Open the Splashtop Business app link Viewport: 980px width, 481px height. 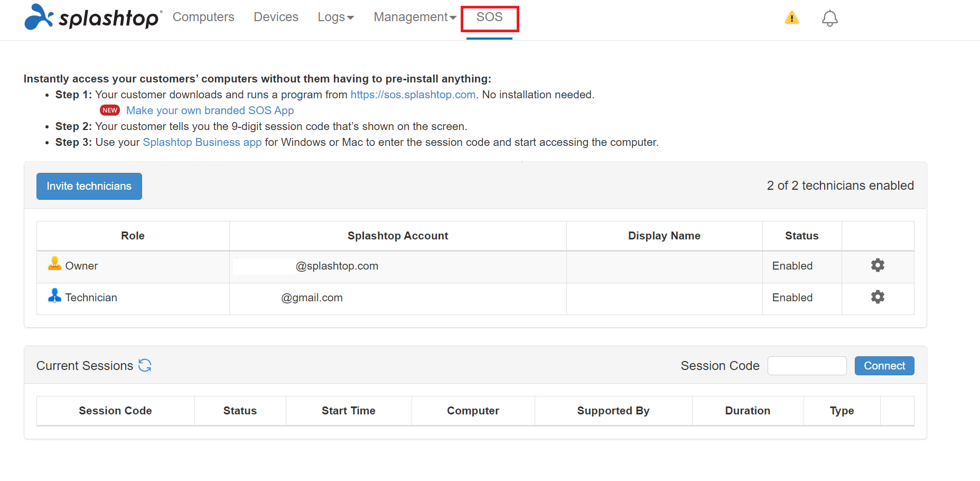(x=202, y=142)
